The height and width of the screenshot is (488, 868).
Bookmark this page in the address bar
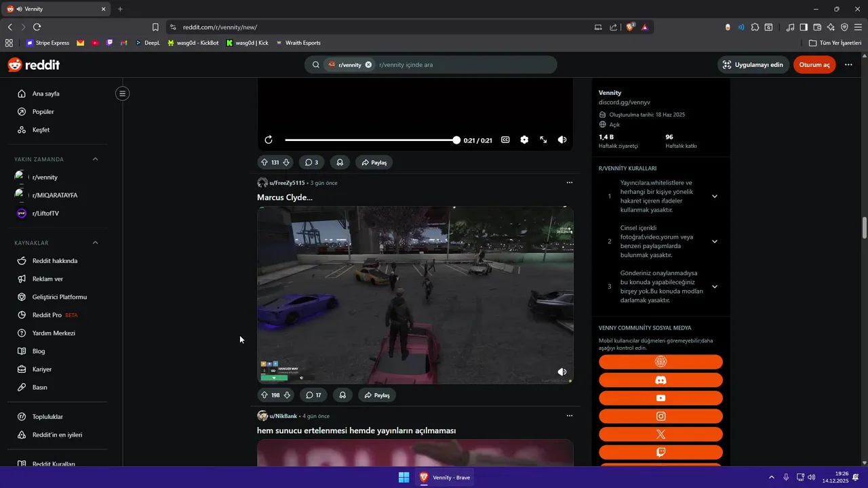[x=155, y=27]
